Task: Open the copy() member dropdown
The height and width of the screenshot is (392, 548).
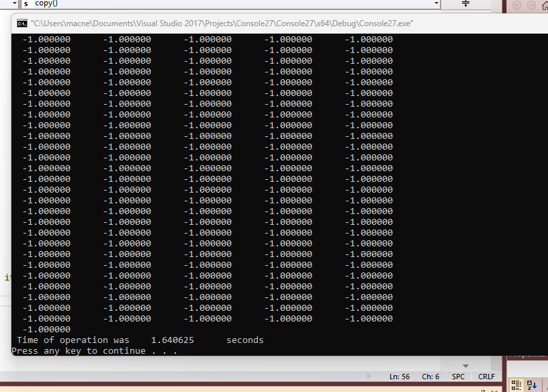Action: pyautogui.click(x=437, y=4)
